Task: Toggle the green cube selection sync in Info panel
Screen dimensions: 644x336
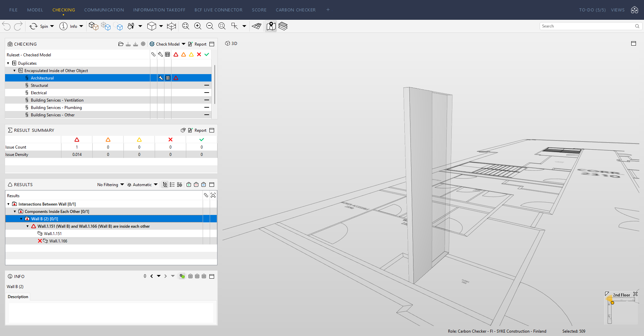Action: (x=182, y=276)
